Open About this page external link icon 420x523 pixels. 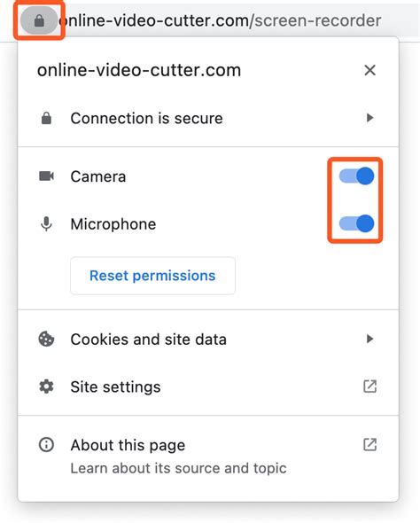click(x=369, y=445)
